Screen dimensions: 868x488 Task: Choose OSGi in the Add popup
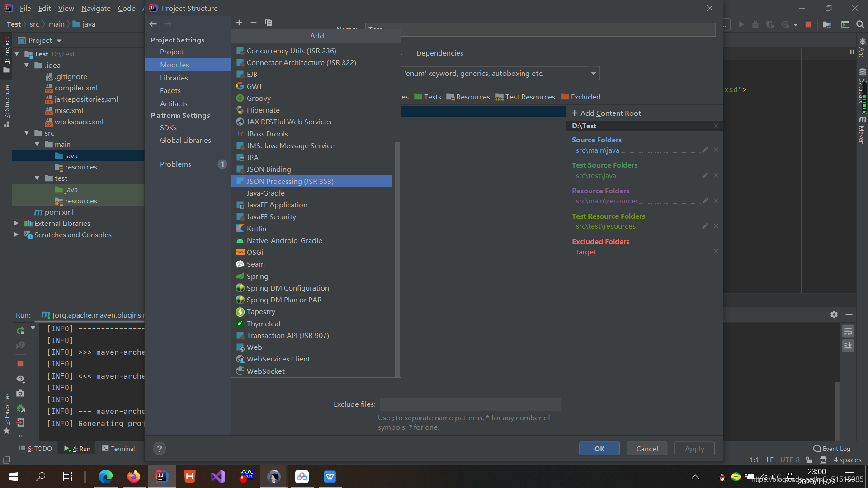312,252
